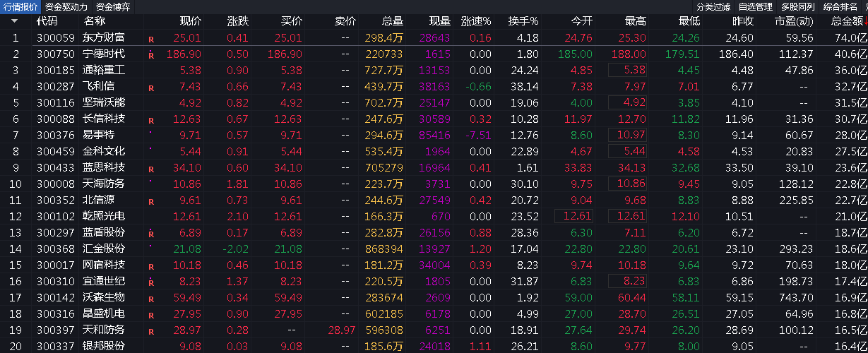Open the header dropdown arrow beside 代码

click(x=16, y=21)
